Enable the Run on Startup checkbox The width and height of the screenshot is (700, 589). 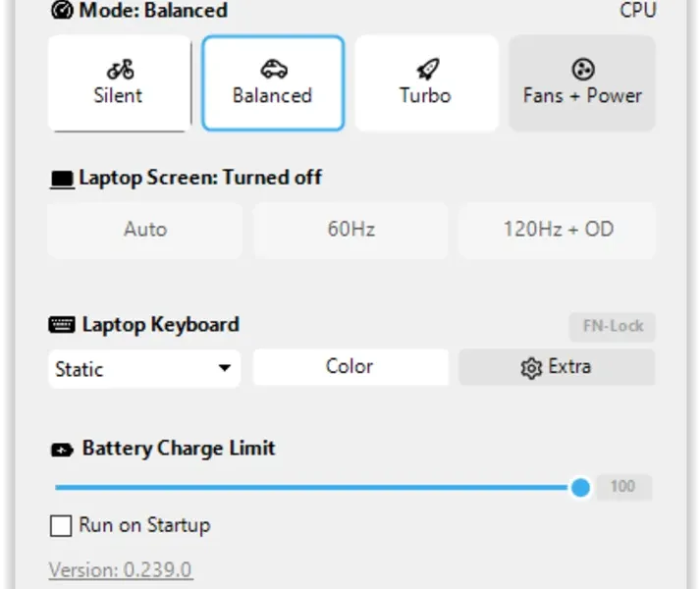(x=61, y=525)
